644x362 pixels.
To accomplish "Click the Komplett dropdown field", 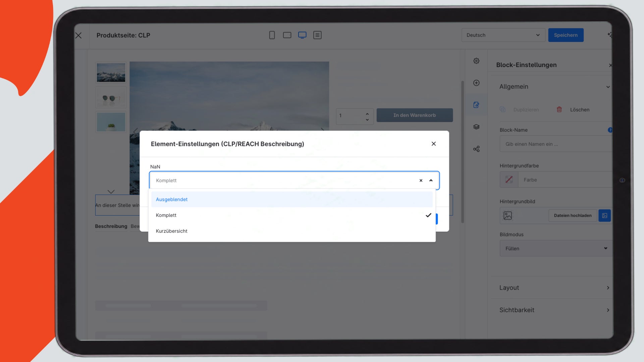I will pyautogui.click(x=294, y=181).
